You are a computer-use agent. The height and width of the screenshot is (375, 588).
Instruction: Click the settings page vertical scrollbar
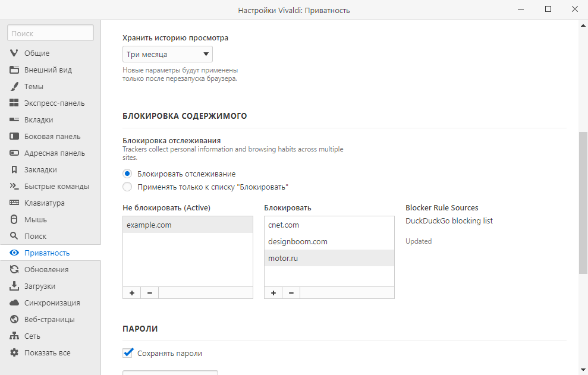[x=583, y=202]
